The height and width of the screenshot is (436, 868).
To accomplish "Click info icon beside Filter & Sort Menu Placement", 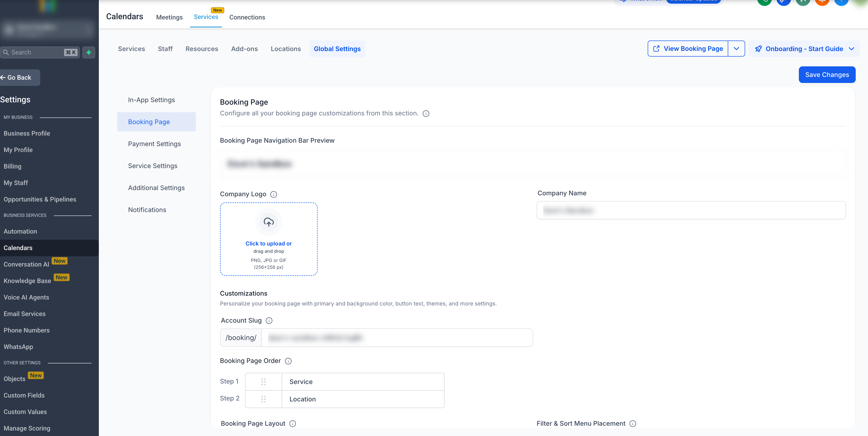I will pos(633,424).
